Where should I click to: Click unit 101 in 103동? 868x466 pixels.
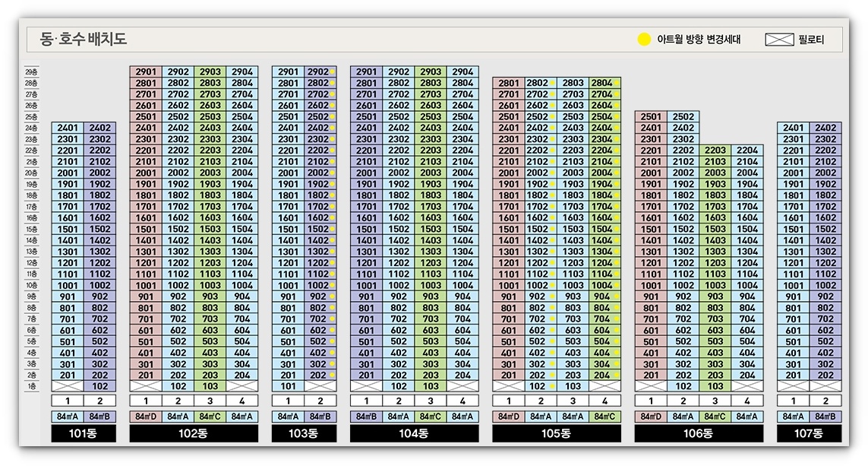tap(288, 386)
